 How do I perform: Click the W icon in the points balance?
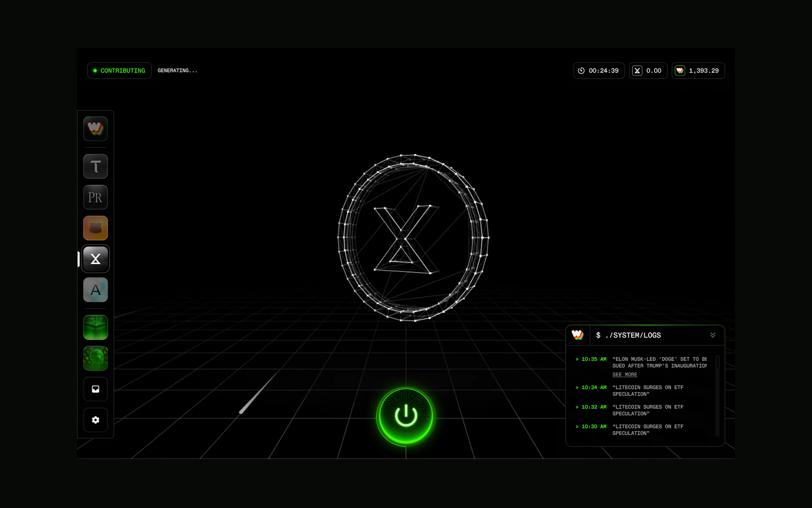pyautogui.click(x=680, y=71)
